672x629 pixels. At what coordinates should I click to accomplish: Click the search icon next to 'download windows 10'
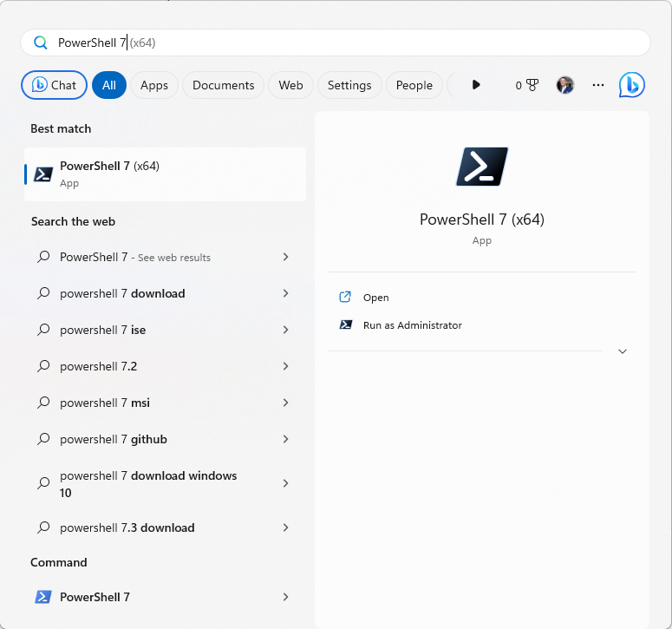tap(43, 483)
